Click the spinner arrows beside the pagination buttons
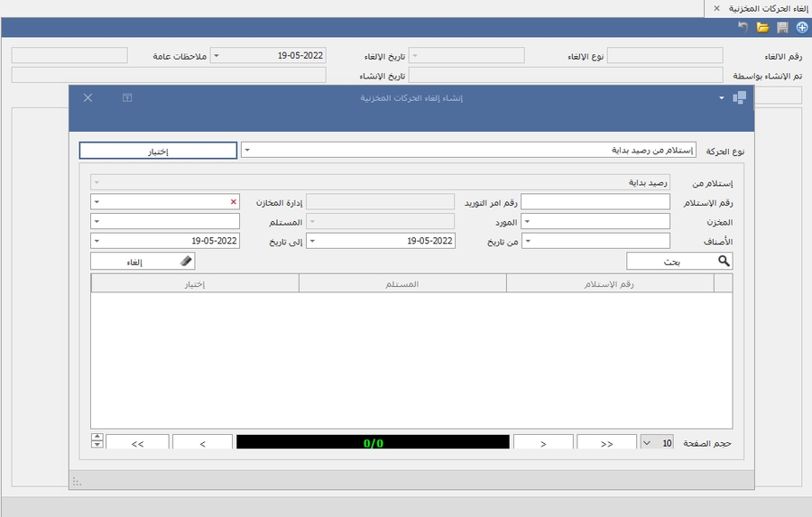 pyautogui.click(x=97, y=442)
